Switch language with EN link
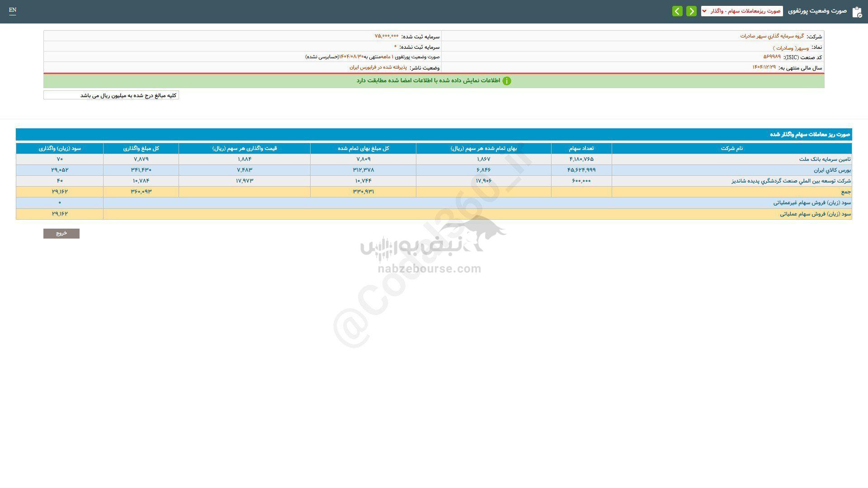868x488 pixels. tap(13, 10)
